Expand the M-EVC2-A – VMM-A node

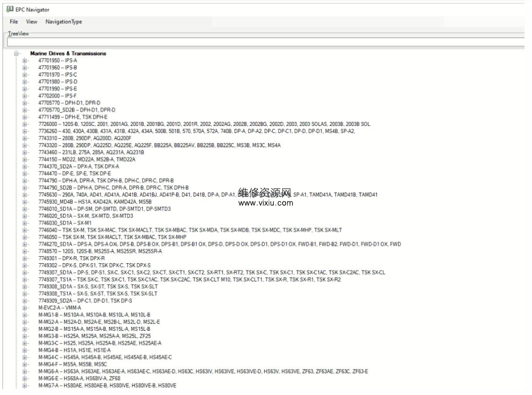coord(24,308)
